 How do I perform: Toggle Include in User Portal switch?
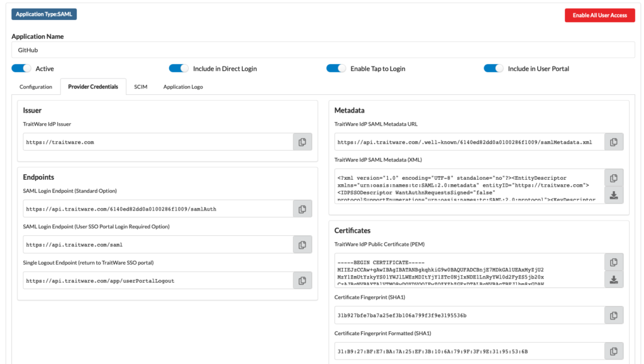click(493, 69)
